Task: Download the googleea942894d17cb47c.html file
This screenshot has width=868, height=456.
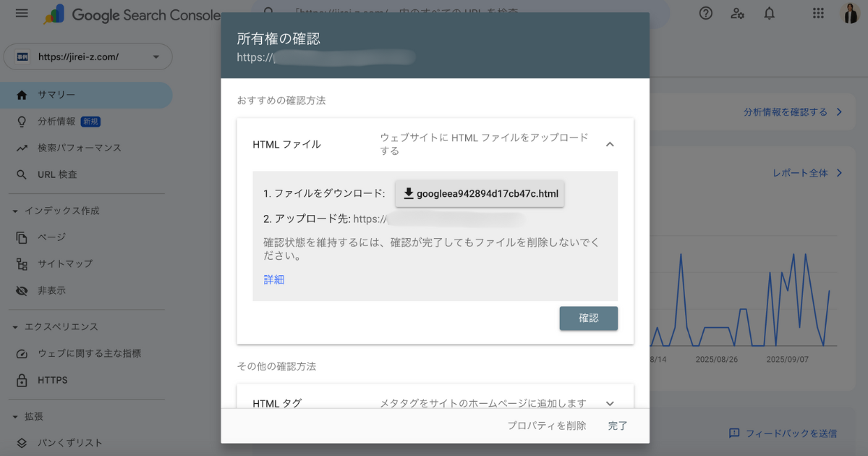Action: 480,193
